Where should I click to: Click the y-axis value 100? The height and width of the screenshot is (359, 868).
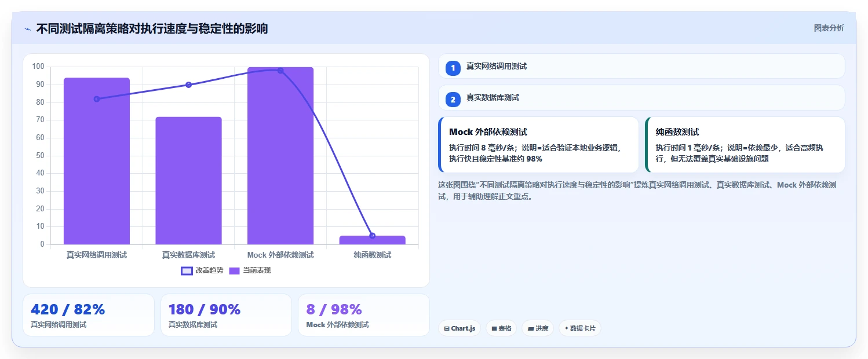[38, 67]
